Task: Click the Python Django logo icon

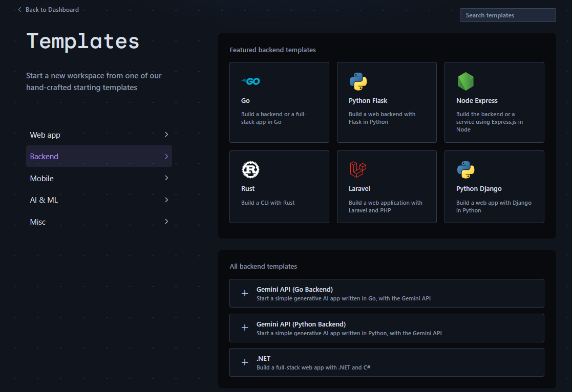Action: [x=465, y=169]
